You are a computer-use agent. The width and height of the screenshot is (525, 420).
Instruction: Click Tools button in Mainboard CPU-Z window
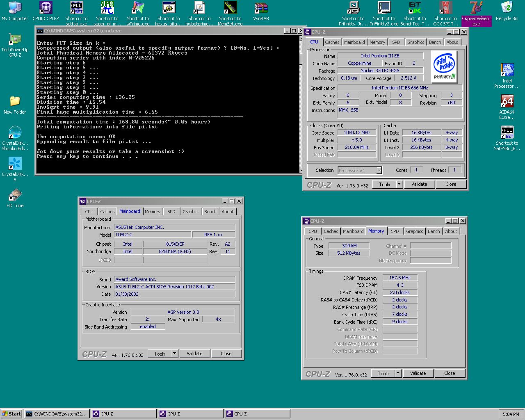[x=160, y=354]
